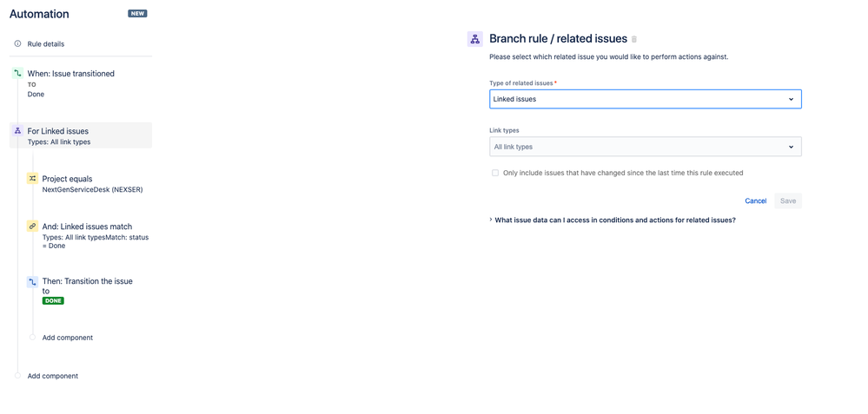Delete branch rule via trash icon
Image resolution: width=868 pixels, height=414 pixels.
[634, 39]
